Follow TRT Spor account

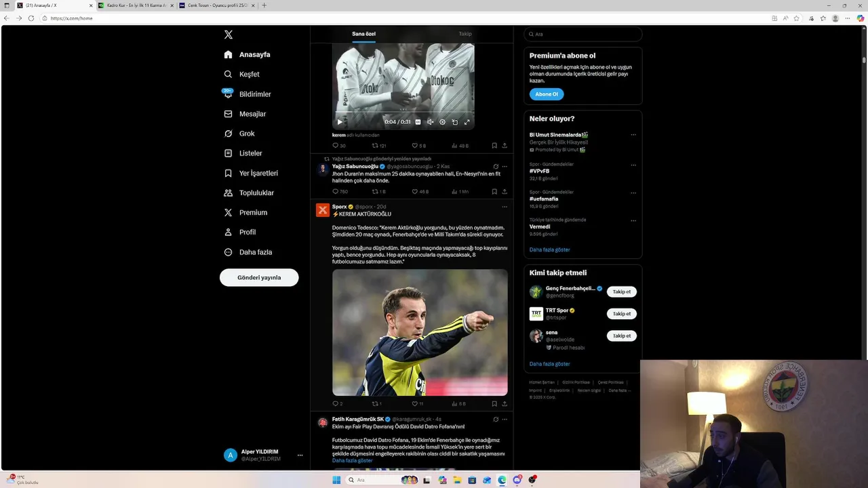(x=622, y=314)
